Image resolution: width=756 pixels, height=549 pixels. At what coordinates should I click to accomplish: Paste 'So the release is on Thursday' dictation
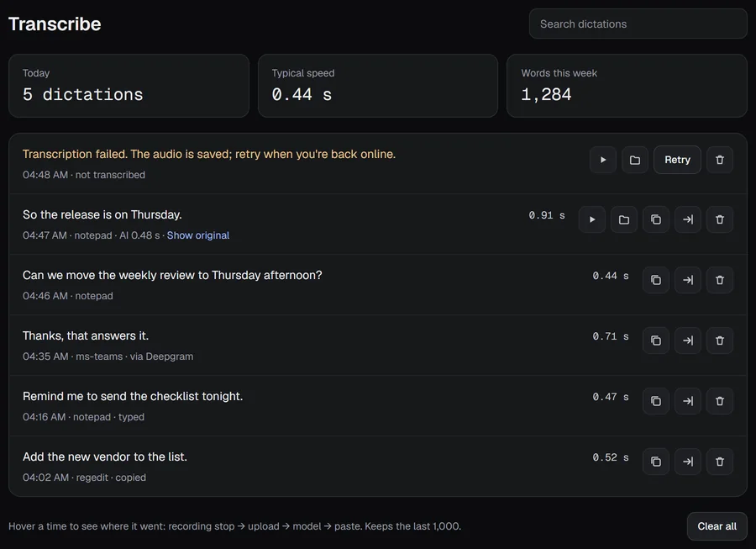688,219
